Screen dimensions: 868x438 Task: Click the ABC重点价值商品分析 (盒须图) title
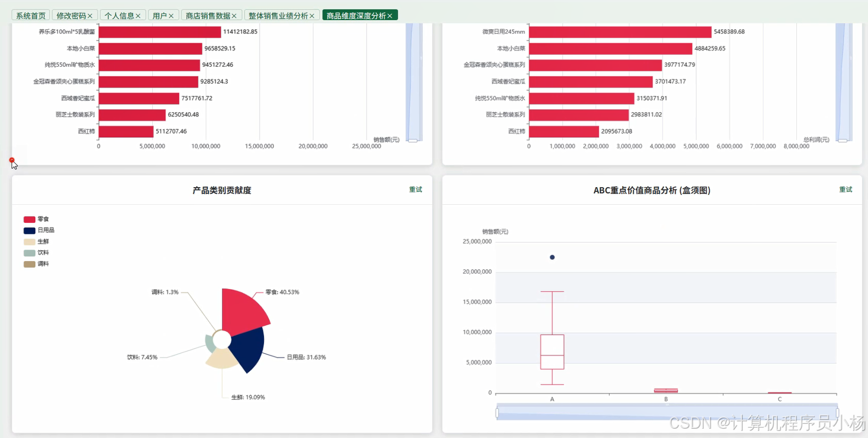[652, 190]
